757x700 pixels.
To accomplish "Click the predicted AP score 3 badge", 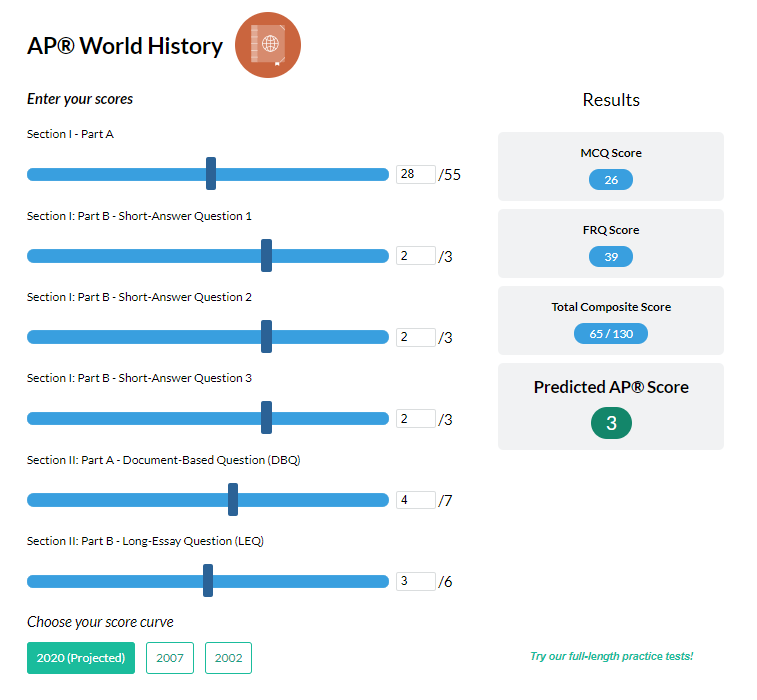I will tap(611, 423).
